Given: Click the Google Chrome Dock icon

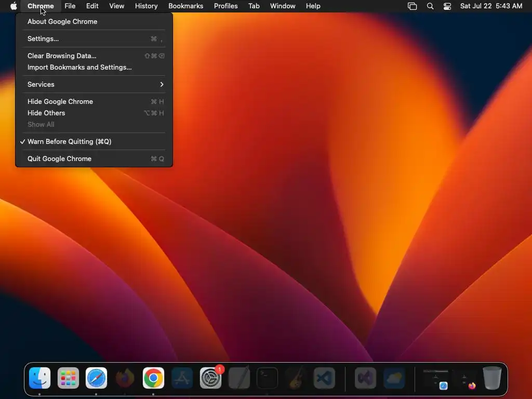Looking at the screenshot, I should coord(153,378).
